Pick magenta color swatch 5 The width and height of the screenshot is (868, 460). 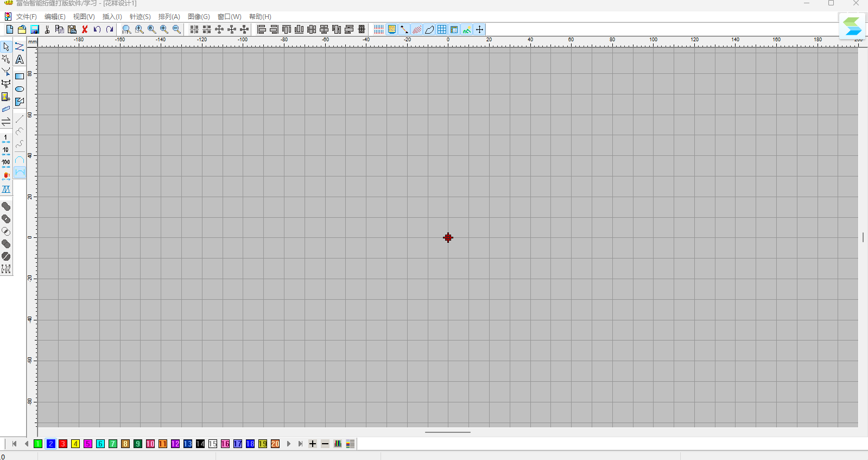coord(88,444)
